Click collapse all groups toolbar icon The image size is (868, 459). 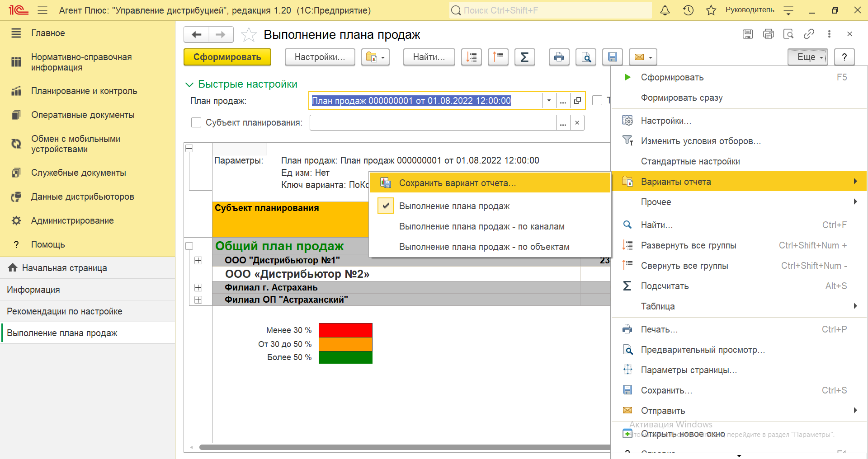498,57
